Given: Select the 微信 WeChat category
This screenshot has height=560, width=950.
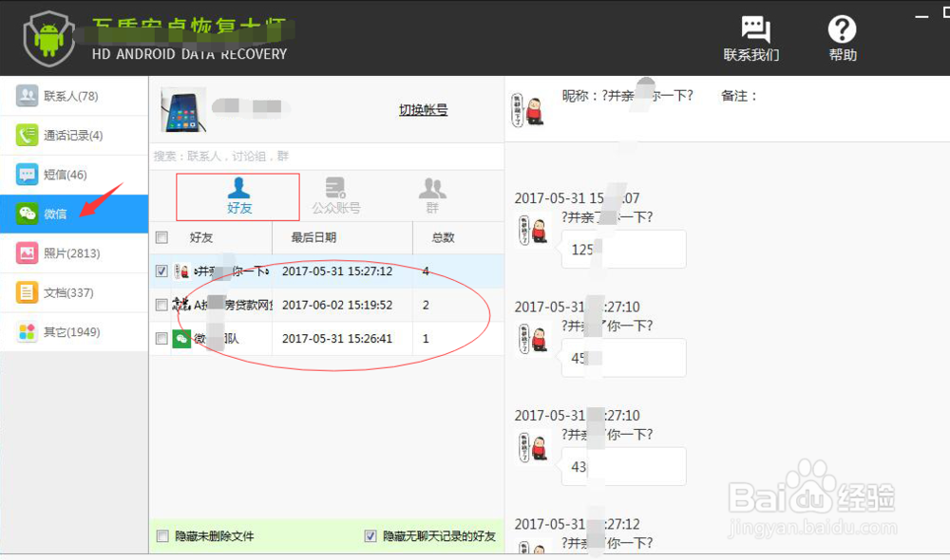Looking at the screenshot, I should pyautogui.click(x=74, y=214).
